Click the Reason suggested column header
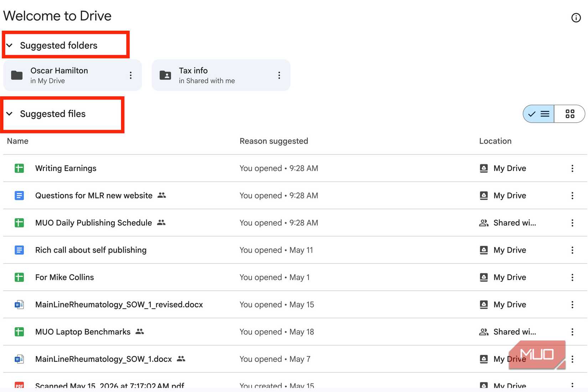Image resolution: width=588 pixels, height=392 pixels. coord(274,141)
